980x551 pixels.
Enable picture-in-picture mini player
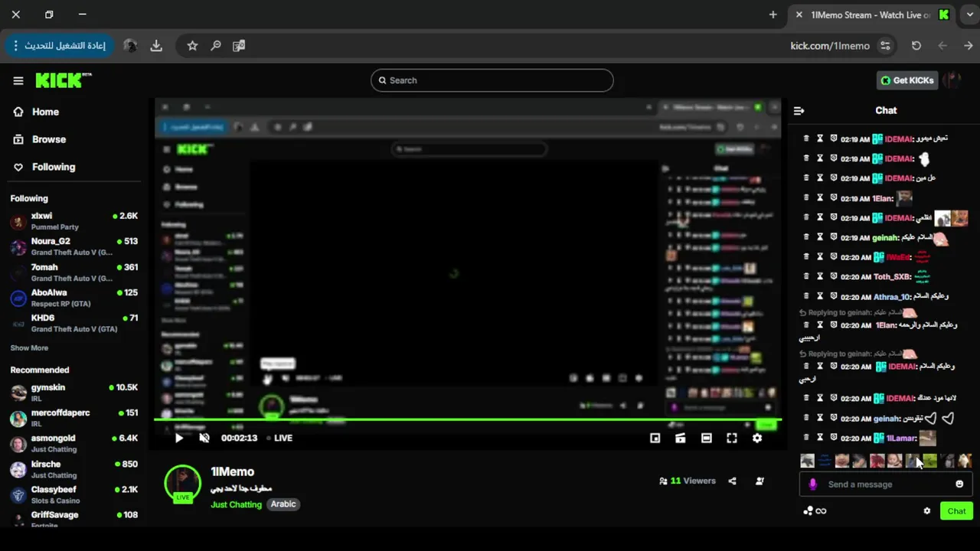click(655, 438)
